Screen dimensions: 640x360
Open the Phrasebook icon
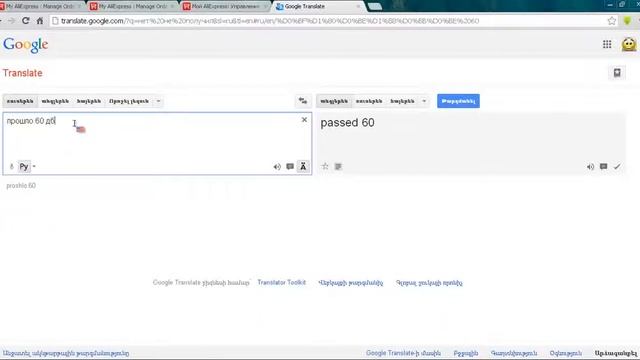(617, 73)
